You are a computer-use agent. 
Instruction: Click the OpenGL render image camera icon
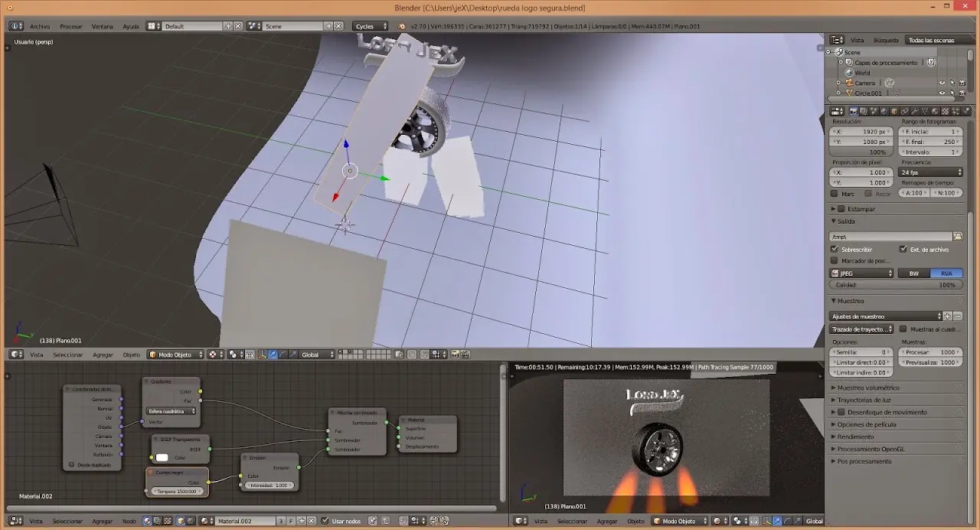[x=455, y=355]
